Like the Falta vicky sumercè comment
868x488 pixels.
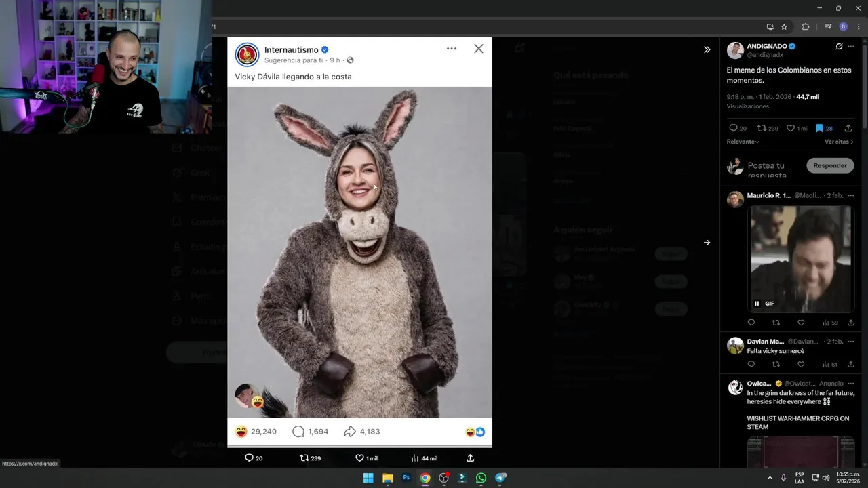801,365
